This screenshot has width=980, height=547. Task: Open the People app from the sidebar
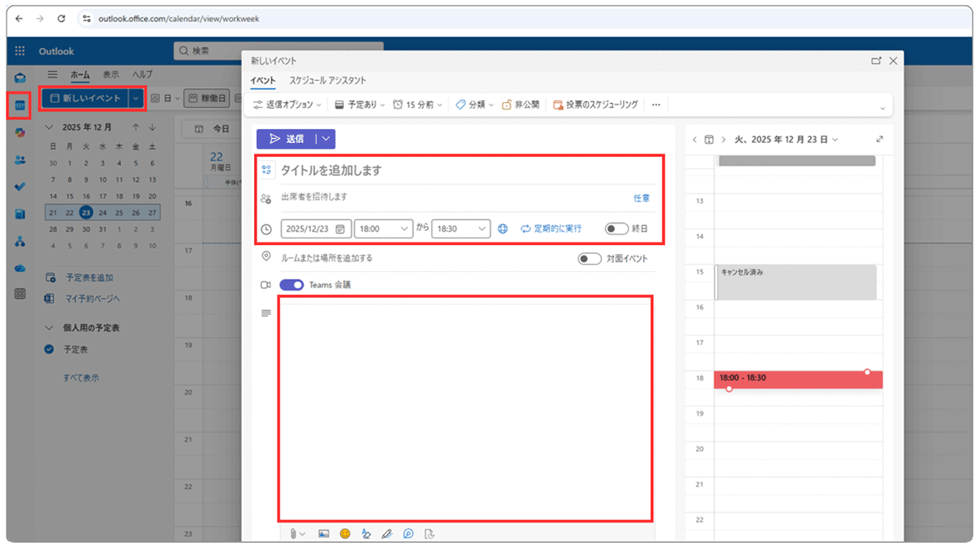coord(18,160)
